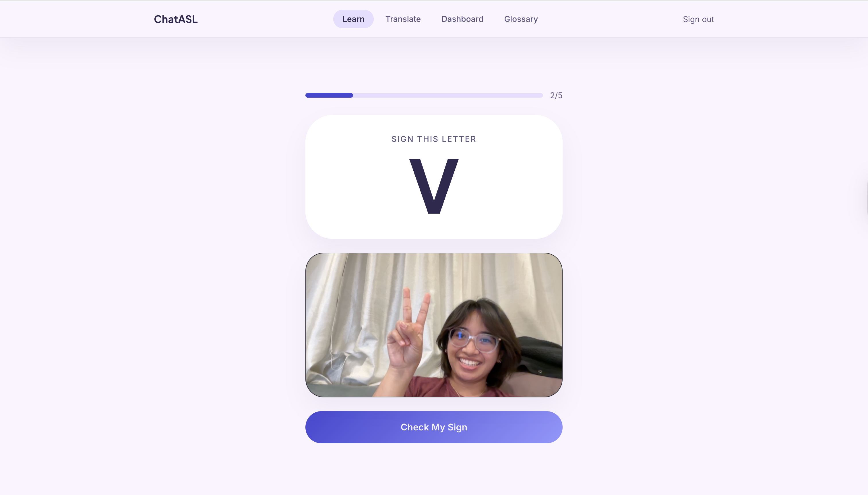Screen dimensions: 868x495
Task: Click the filled portion of the progress bar
Action: [329, 95]
